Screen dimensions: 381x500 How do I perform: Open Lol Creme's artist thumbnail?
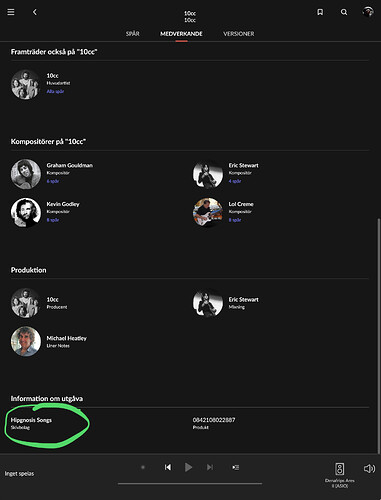pyautogui.click(x=208, y=213)
